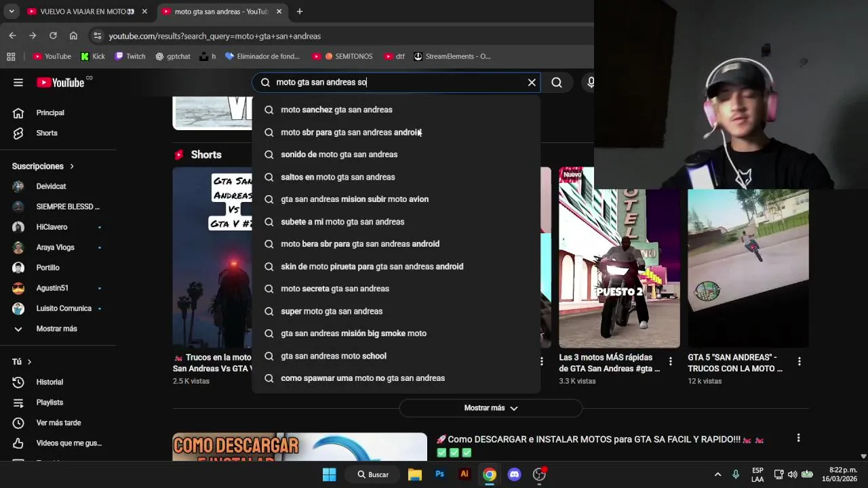Open the SIEMPRE BLESSD subscription channel
868x488 pixels.
58,207
